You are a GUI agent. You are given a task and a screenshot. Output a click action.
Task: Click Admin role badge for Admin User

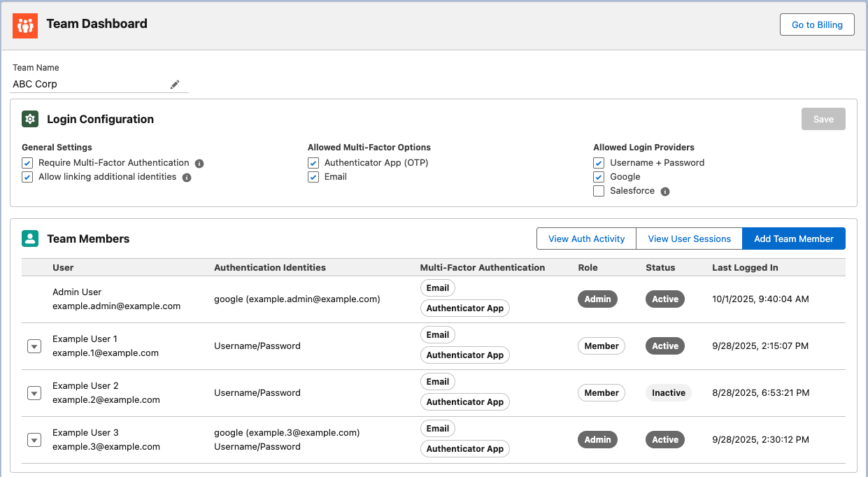point(597,299)
